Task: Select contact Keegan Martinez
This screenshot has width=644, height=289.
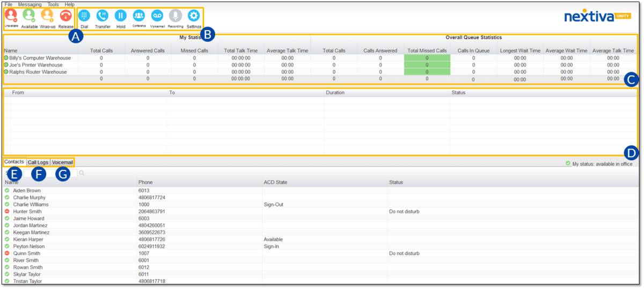Action: (x=31, y=232)
